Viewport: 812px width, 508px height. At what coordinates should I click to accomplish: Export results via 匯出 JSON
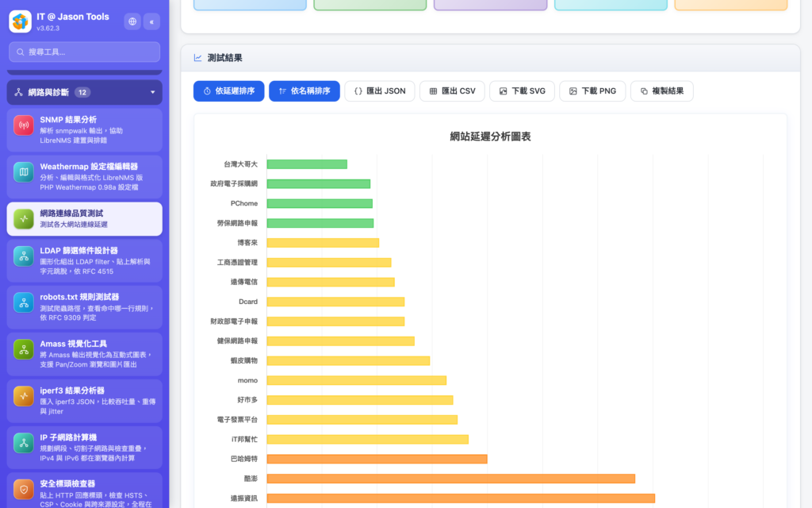[380, 91]
